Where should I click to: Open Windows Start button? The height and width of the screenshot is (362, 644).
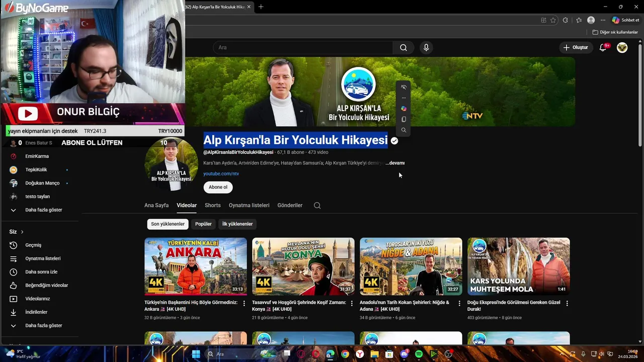coord(196,354)
